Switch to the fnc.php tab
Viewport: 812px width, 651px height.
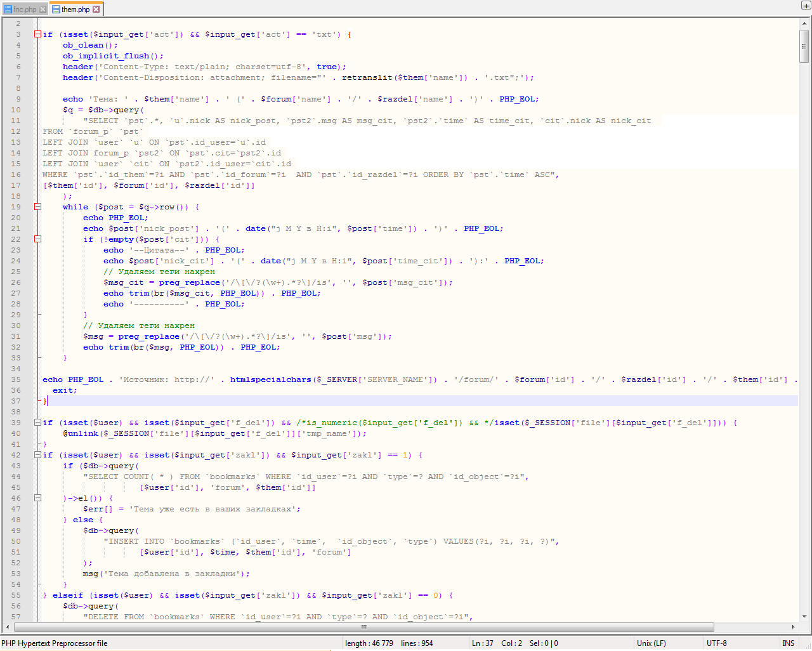point(25,10)
